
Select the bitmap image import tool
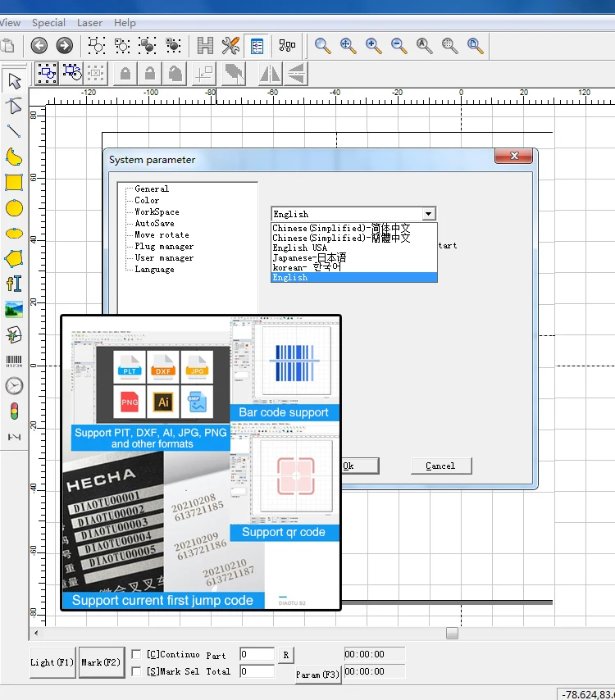[14, 309]
